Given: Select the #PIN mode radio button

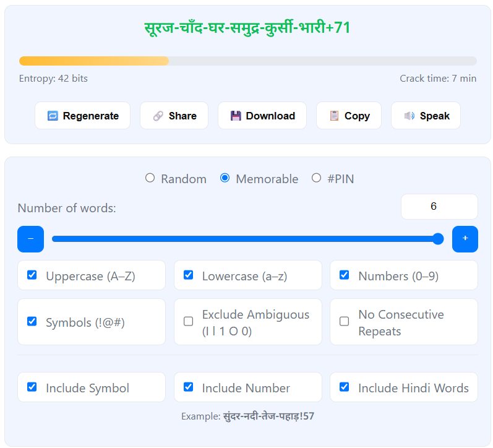Looking at the screenshot, I should [316, 178].
